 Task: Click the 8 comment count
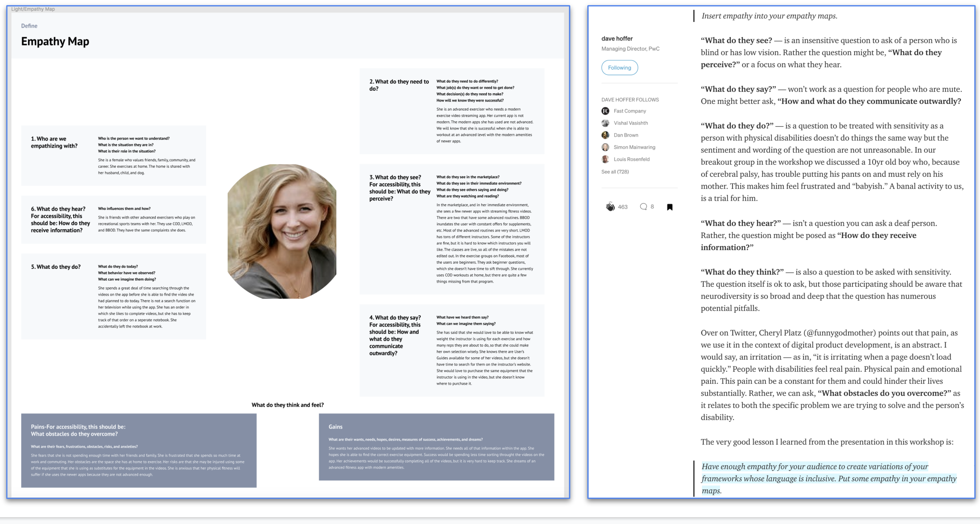point(652,207)
